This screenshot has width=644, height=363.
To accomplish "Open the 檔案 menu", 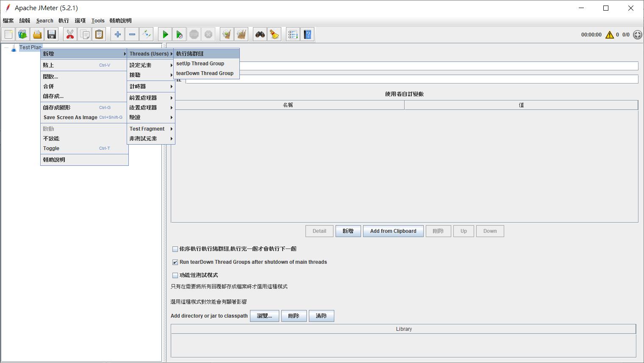I will (8, 20).
